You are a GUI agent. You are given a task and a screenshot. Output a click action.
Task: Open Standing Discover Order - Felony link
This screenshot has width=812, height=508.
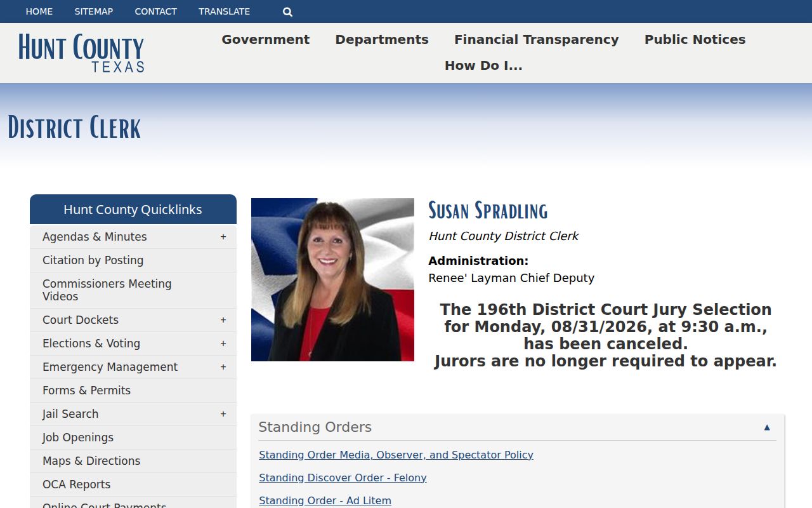[x=343, y=478]
